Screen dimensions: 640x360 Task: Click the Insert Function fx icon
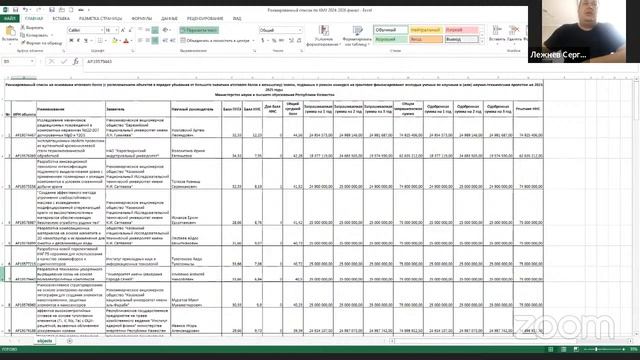point(76,62)
